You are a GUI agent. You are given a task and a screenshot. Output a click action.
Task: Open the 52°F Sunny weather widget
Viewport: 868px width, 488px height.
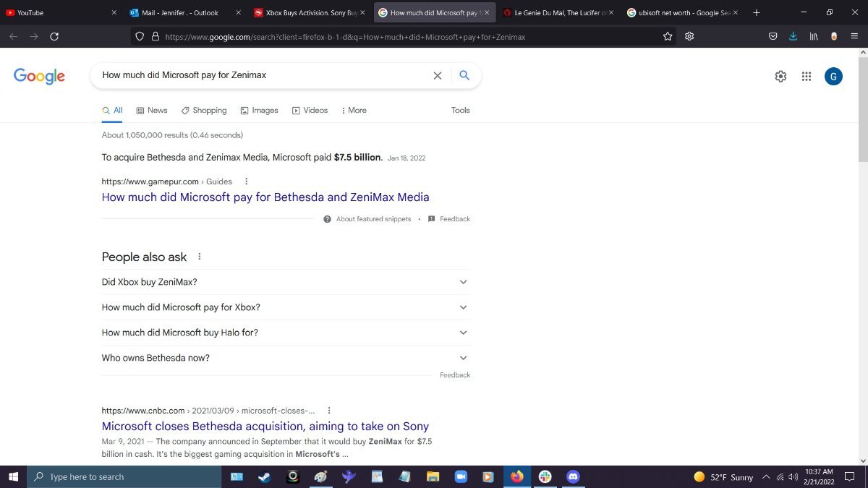click(x=723, y=477)
